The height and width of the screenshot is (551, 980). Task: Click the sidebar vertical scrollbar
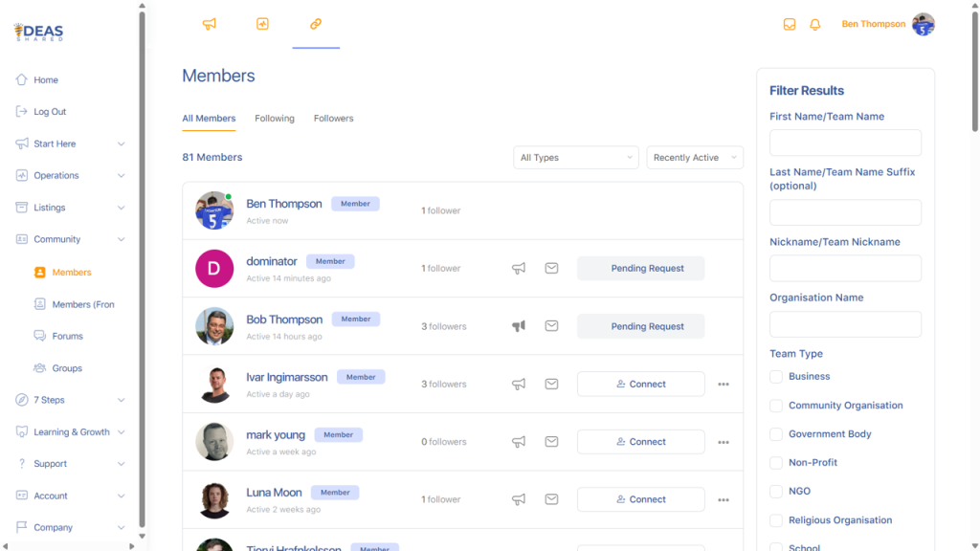pos(142,269)
